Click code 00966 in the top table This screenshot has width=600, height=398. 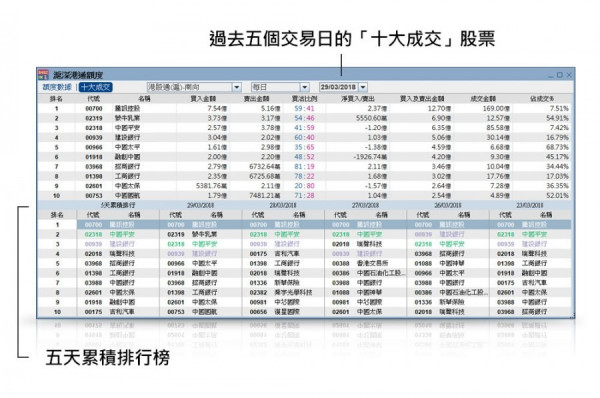pyautogui.click(x=94, y=147)
